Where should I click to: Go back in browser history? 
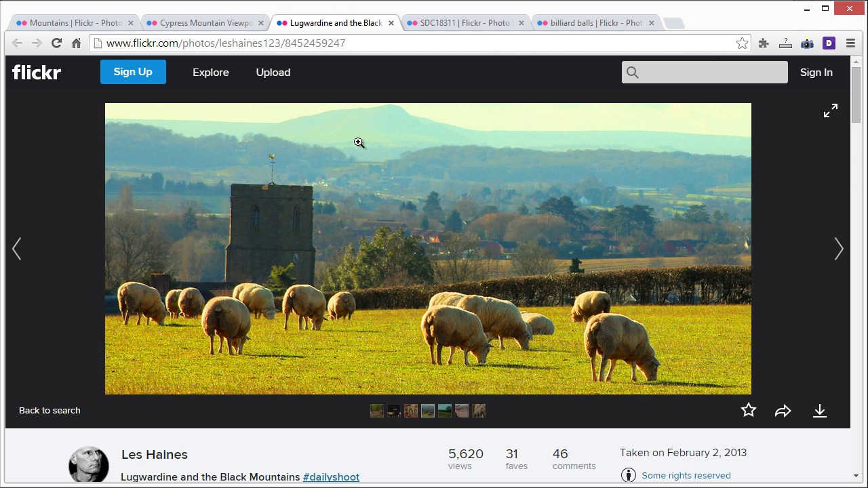coord(17,43)
